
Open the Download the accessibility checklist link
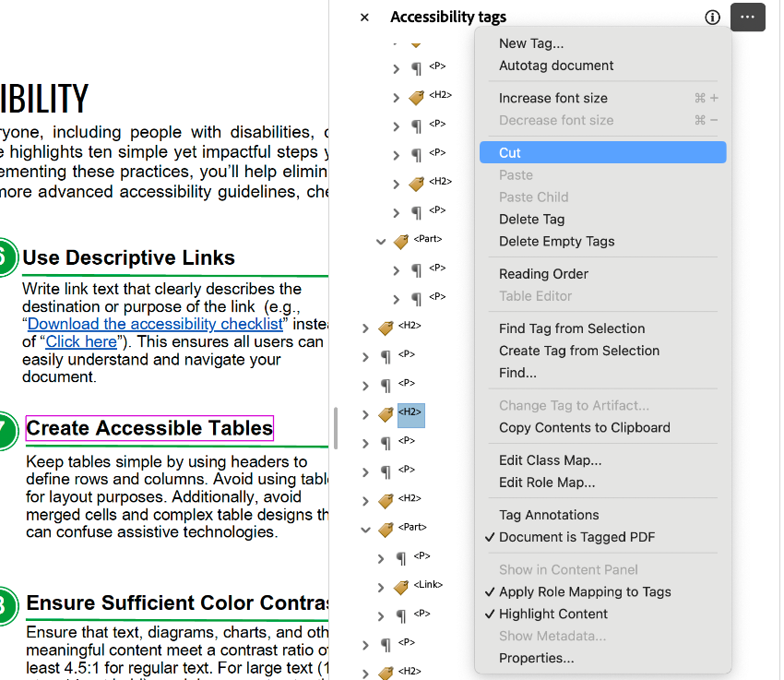click(154, 324)
